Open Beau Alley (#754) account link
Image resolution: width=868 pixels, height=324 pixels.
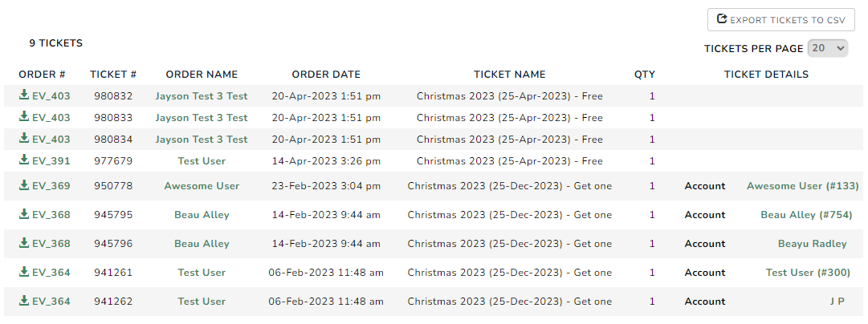(x=806, y=214)
